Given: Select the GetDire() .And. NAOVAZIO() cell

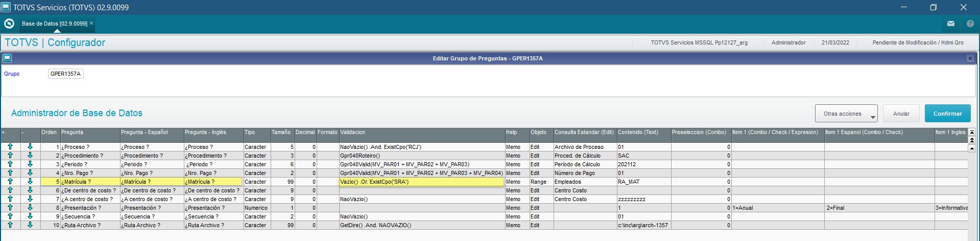Looking at the screenshot, I should pos(422,225).
